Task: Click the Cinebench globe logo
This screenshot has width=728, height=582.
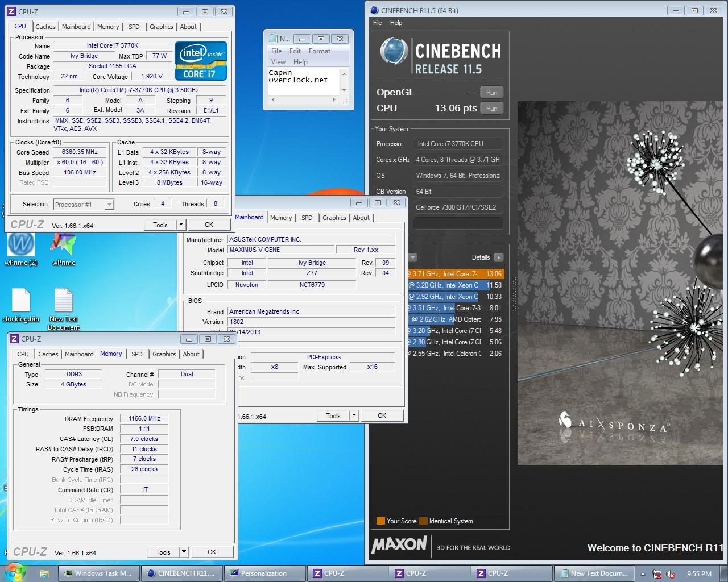Action: 394,52
